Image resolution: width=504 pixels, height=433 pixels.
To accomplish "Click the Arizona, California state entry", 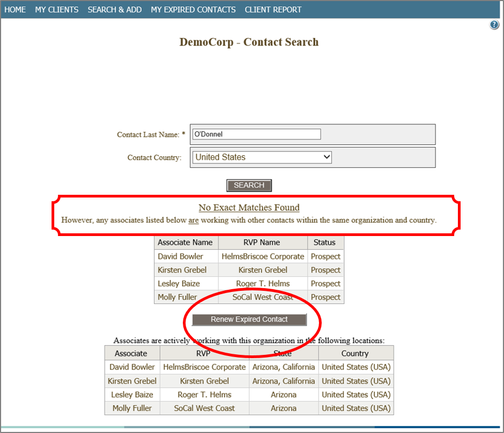I will (x=283, y=367).
